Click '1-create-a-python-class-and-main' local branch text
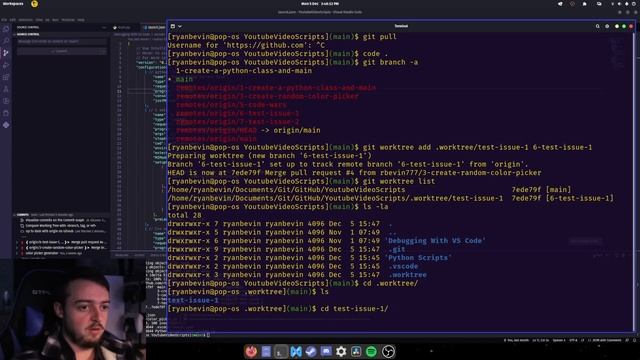This screenshot has height=360, width=640. click(x=244, y=71)
